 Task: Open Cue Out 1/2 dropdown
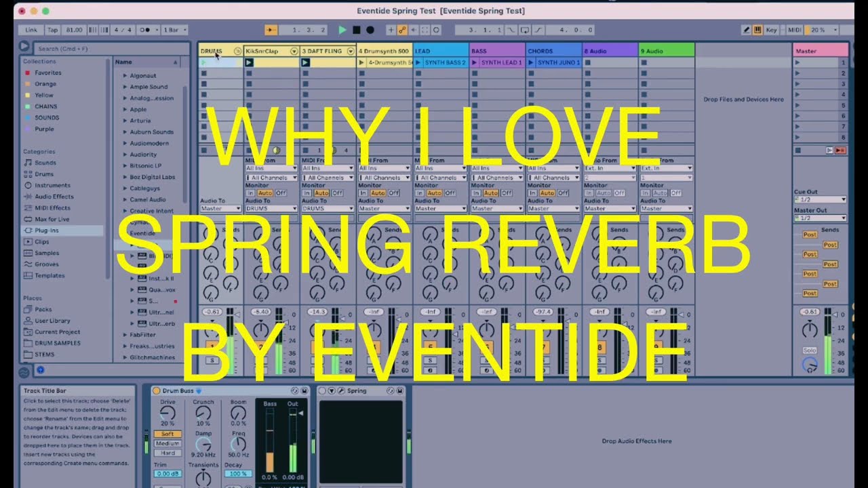coord(821,200)
